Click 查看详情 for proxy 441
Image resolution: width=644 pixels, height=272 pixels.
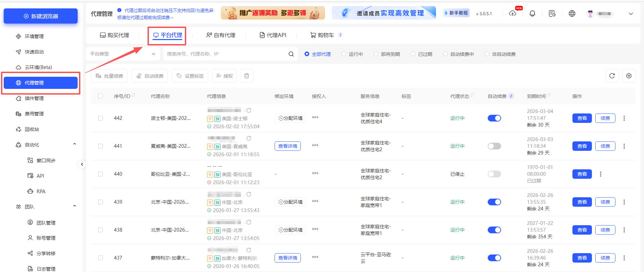[x=288, y=146]
